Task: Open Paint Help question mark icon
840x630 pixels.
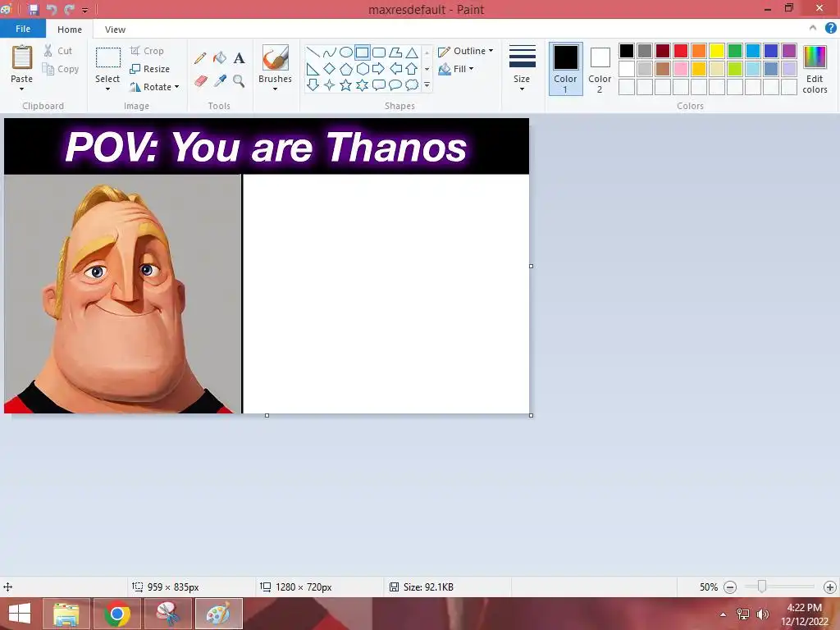Action: (x=830, y=29)
